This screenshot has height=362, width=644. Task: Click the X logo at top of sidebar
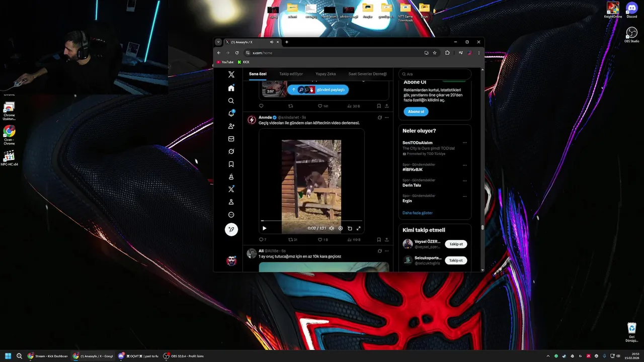(231, 74)
